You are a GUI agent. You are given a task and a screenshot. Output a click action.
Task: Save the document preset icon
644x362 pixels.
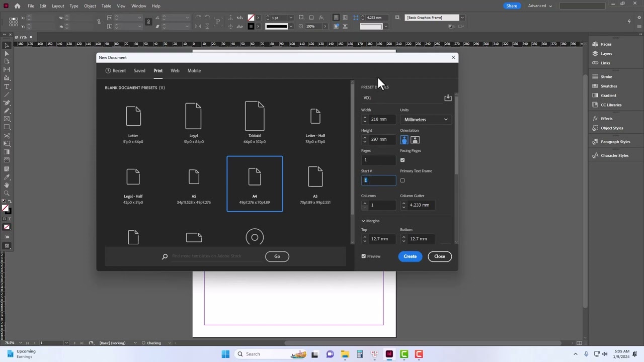click(x=448, y=98)
